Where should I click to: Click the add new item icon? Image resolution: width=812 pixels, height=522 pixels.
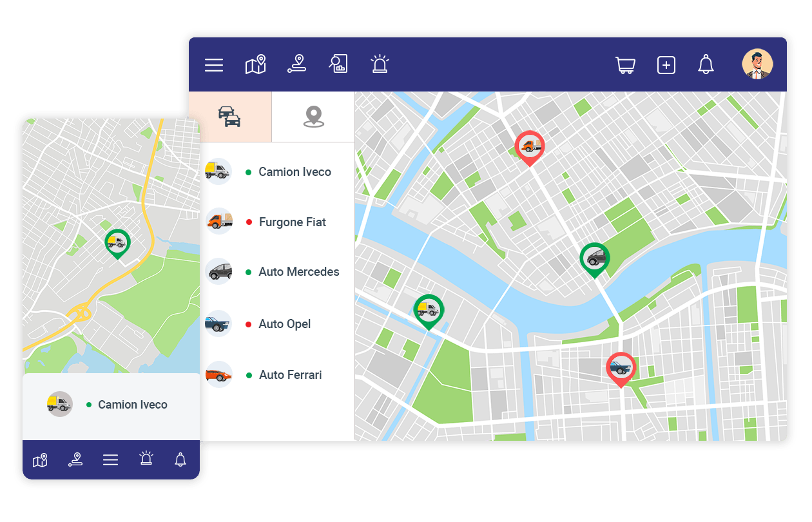[x=666, y=64]
